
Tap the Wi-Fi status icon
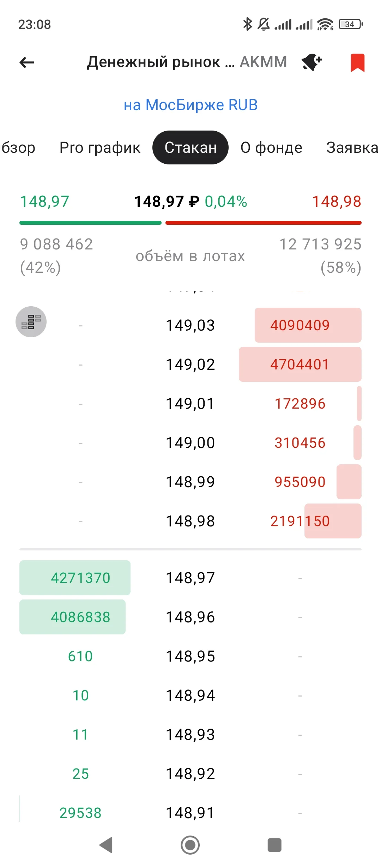point(325,24)
